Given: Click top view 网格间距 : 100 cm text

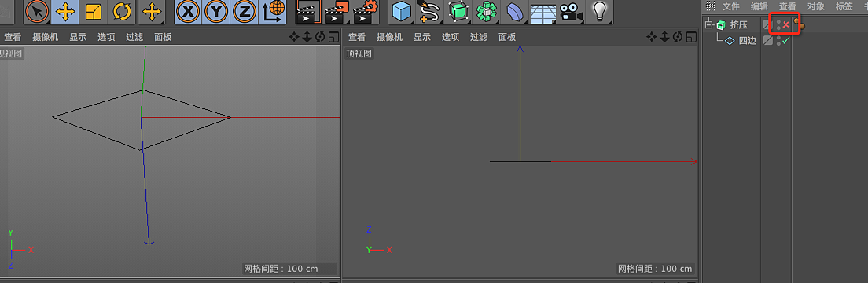Looking at the screenshot, I should coord(655,269).
